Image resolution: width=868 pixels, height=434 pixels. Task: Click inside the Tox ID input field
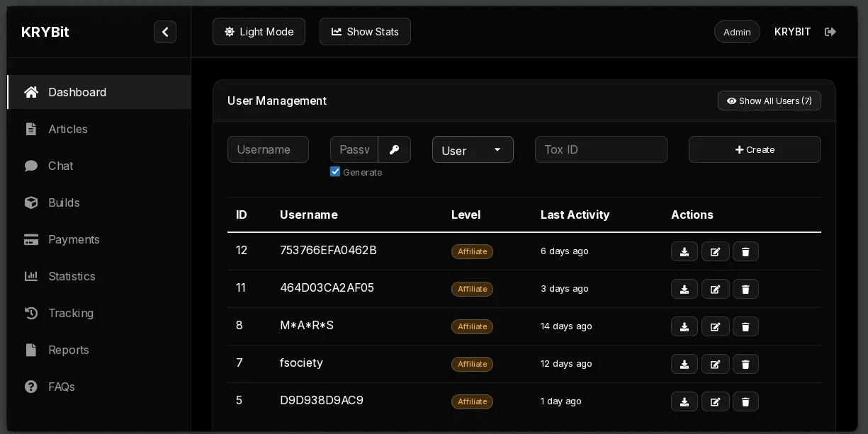coord(601,149)
